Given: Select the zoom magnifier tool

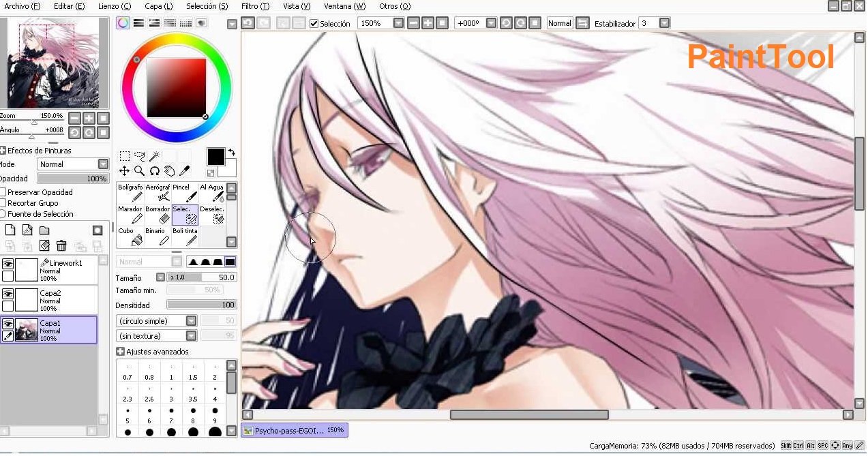Looking at the screenshot, I should 139,170.
